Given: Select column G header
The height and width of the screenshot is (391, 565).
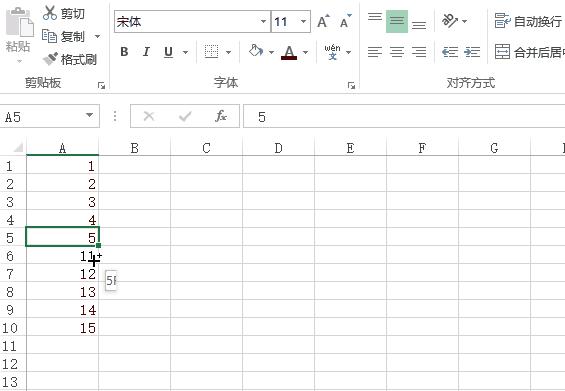Looking at the screenshot, I should (494, 148).
